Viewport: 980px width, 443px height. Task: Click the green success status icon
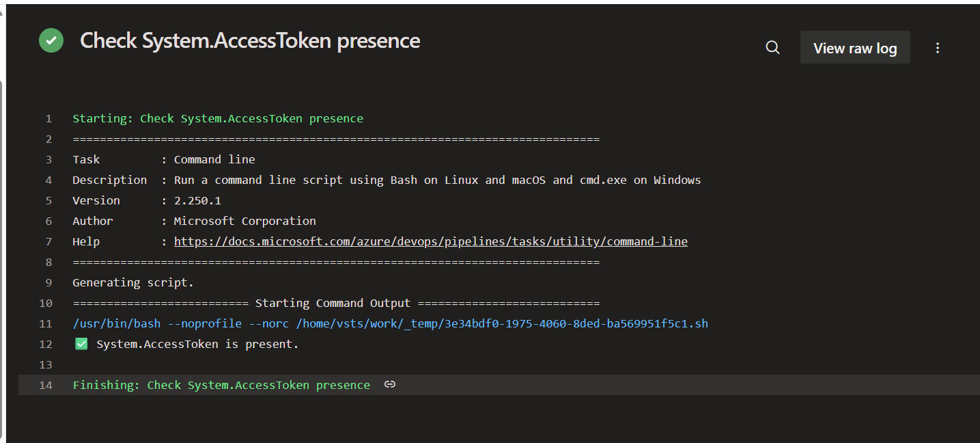click(x=51, y=40)
